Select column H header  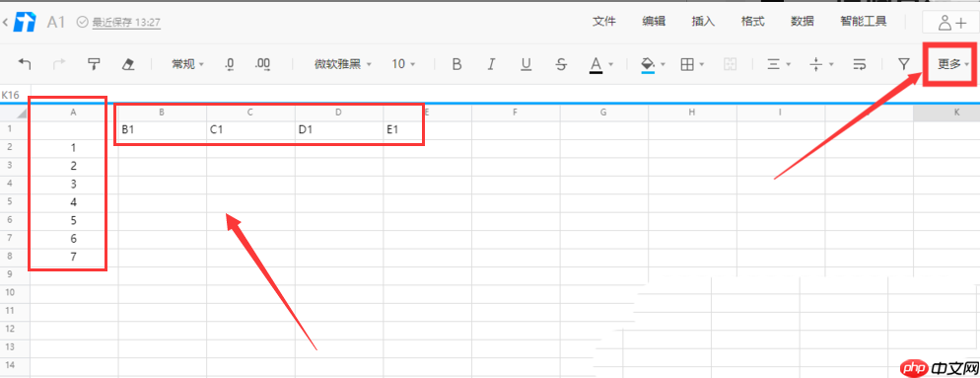tap(692, 113)
